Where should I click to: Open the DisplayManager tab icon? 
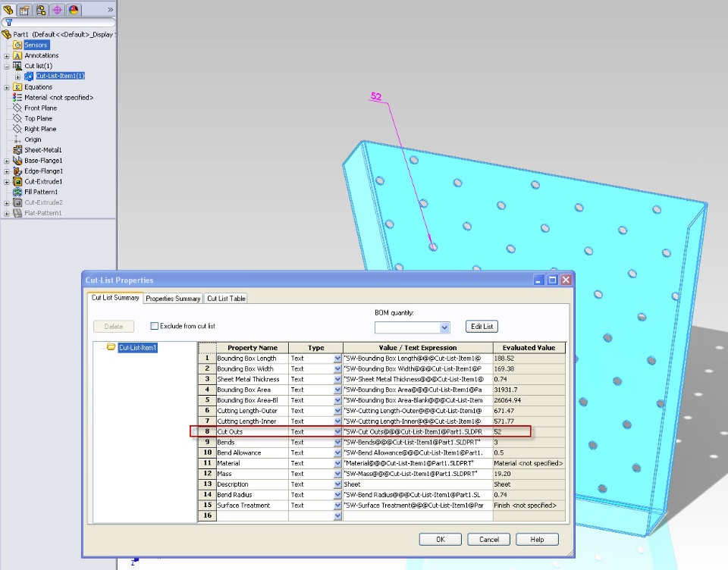coord(74,10)
